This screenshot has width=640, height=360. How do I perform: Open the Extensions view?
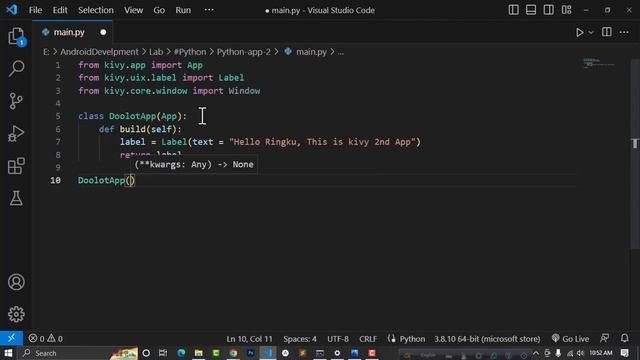16,166
